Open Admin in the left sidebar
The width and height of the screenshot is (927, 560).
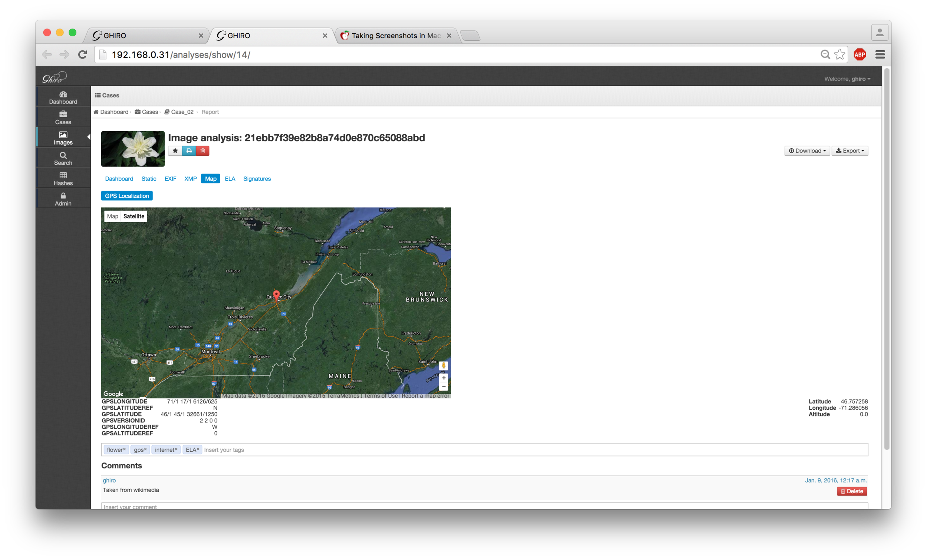(63, 199)
